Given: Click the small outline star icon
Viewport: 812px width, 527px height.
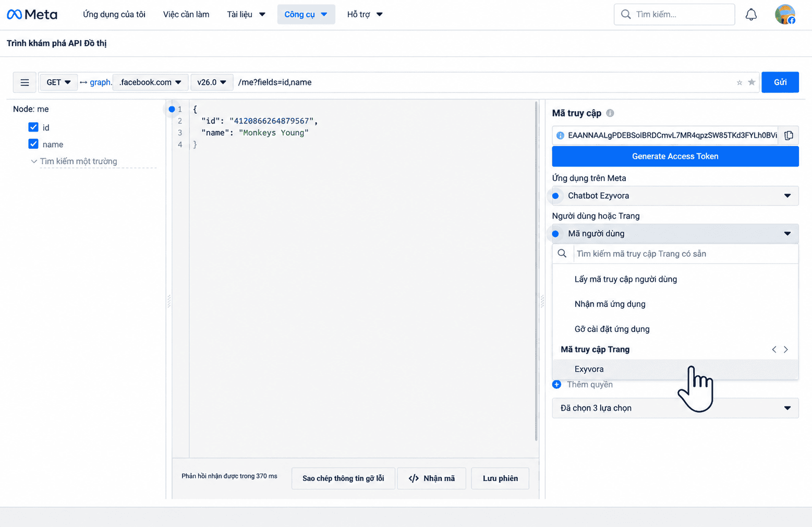Looking at the screenshot, I should (740, 82).
